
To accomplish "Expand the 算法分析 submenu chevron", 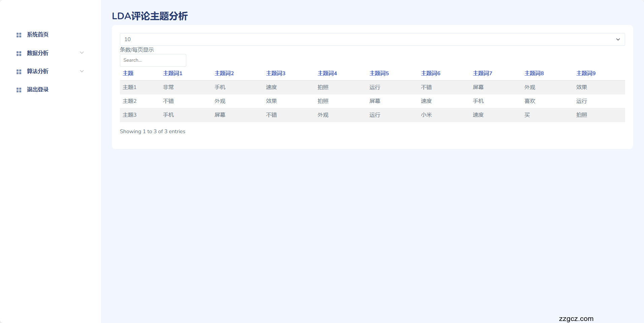I will pyautogui.click(x=82, y=71).
